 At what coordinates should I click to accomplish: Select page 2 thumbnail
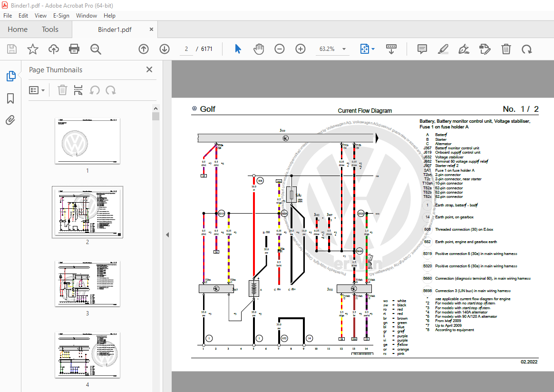tap(87, 212)
